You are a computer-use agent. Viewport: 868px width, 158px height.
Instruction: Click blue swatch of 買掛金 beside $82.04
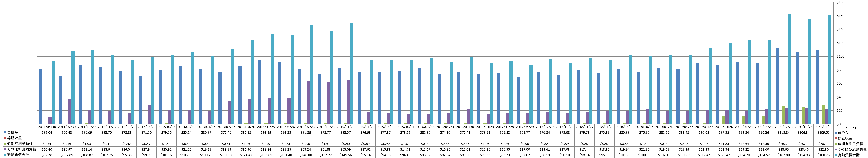[x=5, y=133]
